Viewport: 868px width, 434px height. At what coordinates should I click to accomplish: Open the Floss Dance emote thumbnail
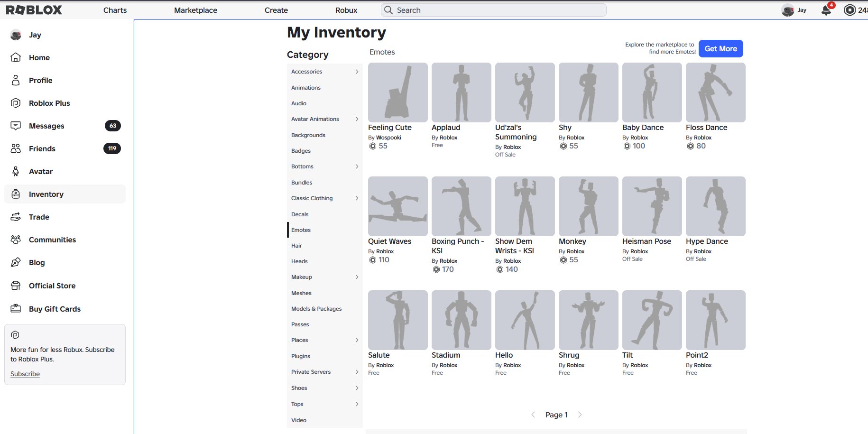point(715,92)
